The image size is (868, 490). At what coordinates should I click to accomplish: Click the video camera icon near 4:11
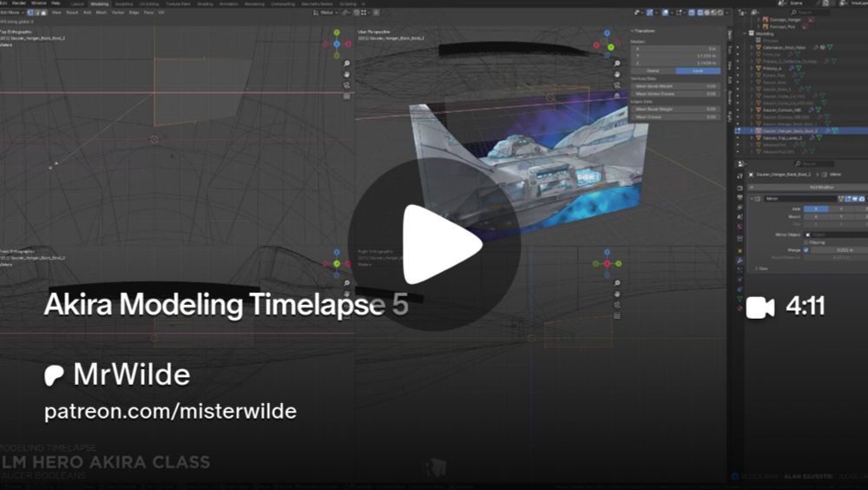click(760, 307)
